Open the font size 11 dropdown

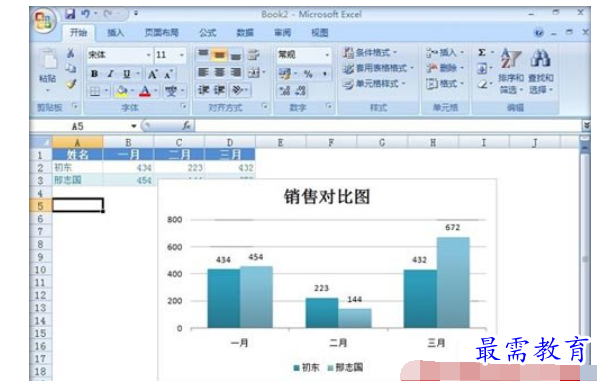point(182,55)
